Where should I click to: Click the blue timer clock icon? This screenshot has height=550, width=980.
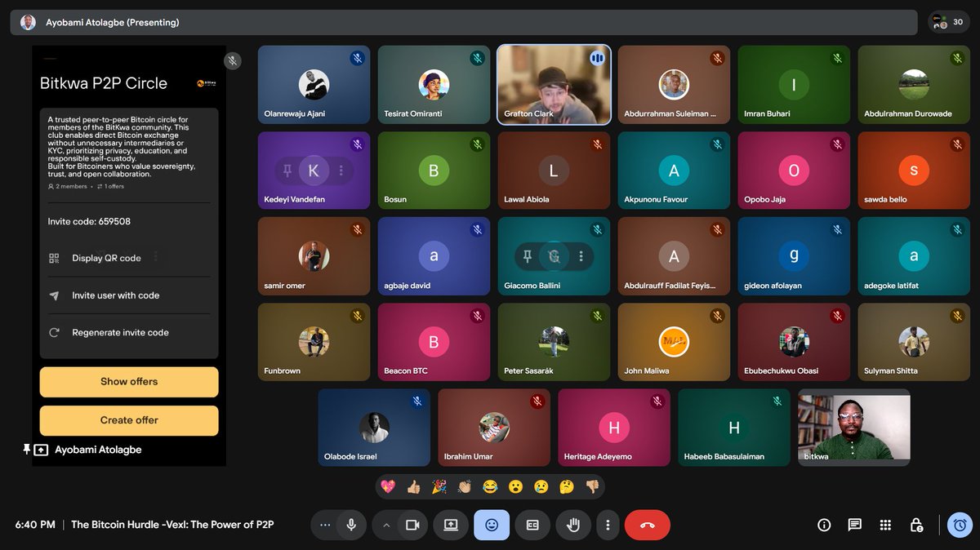pyautogui.click(x=960, y=525)
